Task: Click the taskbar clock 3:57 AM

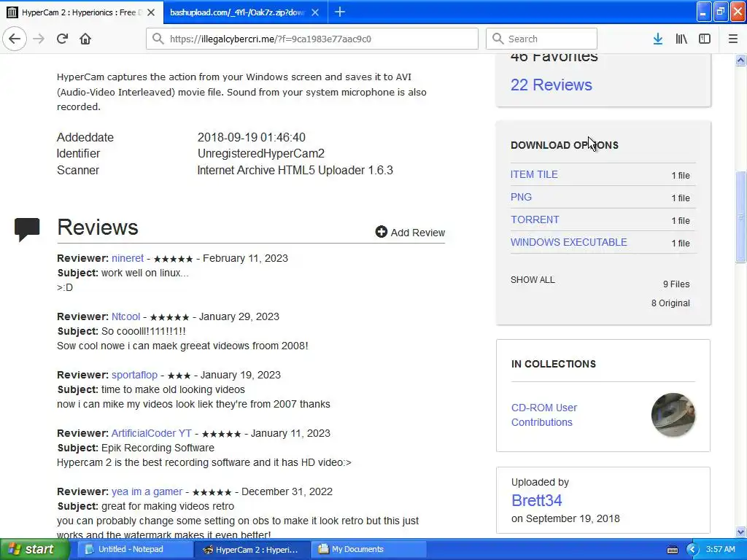Action: [x=720, y=549]
